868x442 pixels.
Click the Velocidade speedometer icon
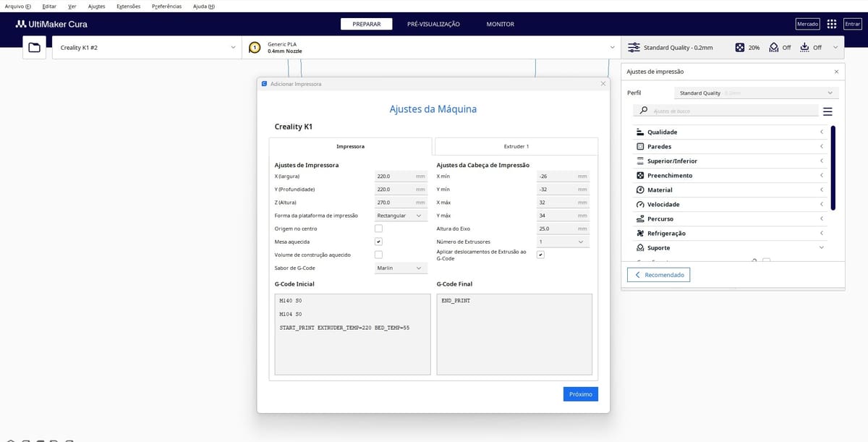tap(640, 205)
